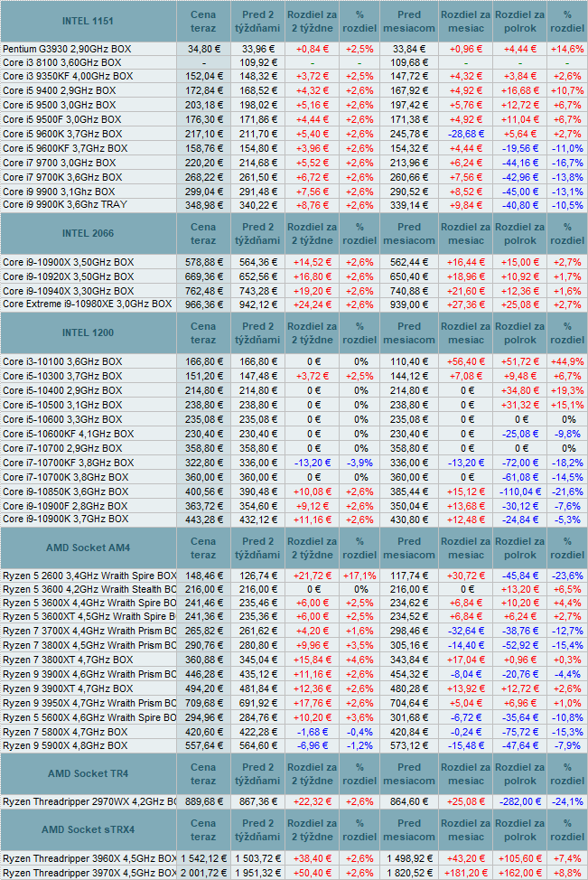Click Core i9-10900K current price 443,28 €

204,520
